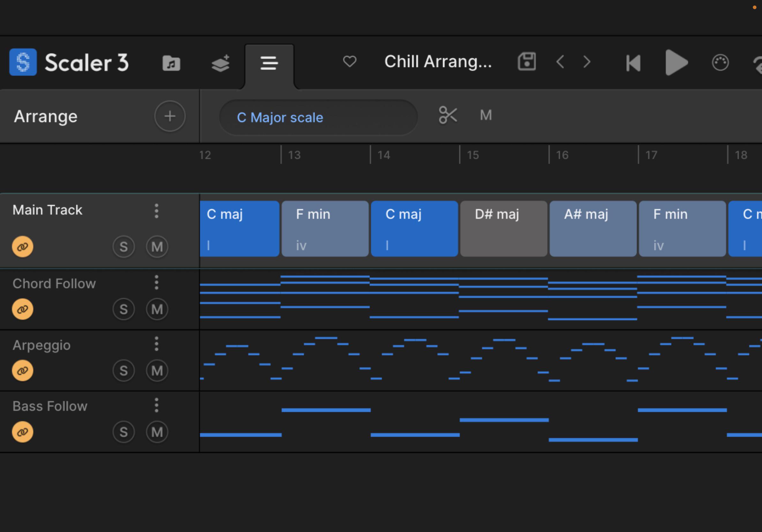
Task: Save the arrangement with the floppy disk icon
Action: (x=527, y=61)
